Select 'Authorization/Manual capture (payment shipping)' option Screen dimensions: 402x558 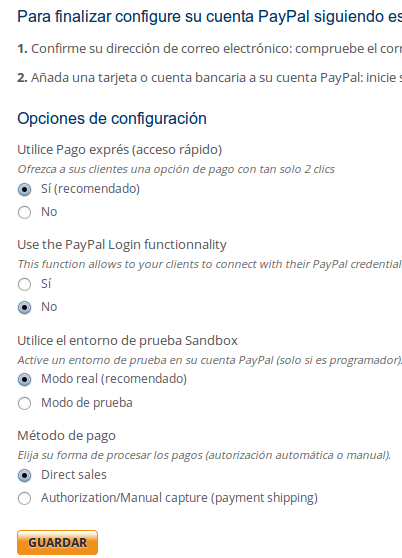pyautogui.click(x=24, y=499)
